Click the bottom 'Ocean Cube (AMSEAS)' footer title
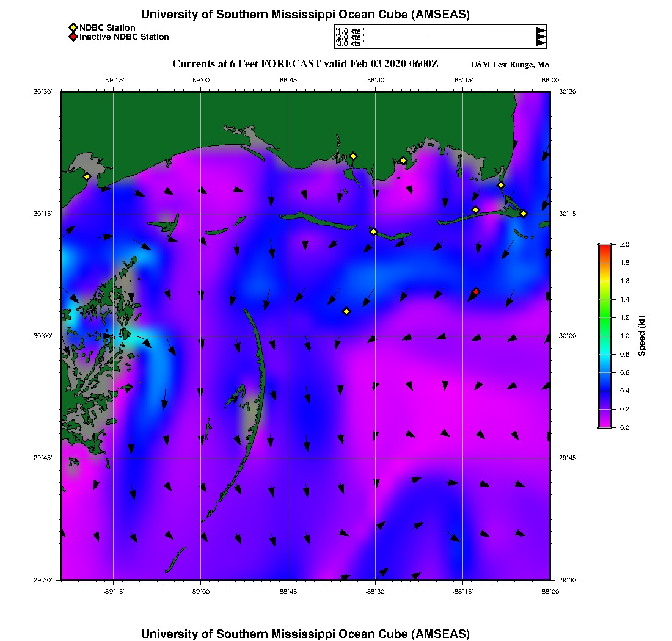 pos(305,633)
